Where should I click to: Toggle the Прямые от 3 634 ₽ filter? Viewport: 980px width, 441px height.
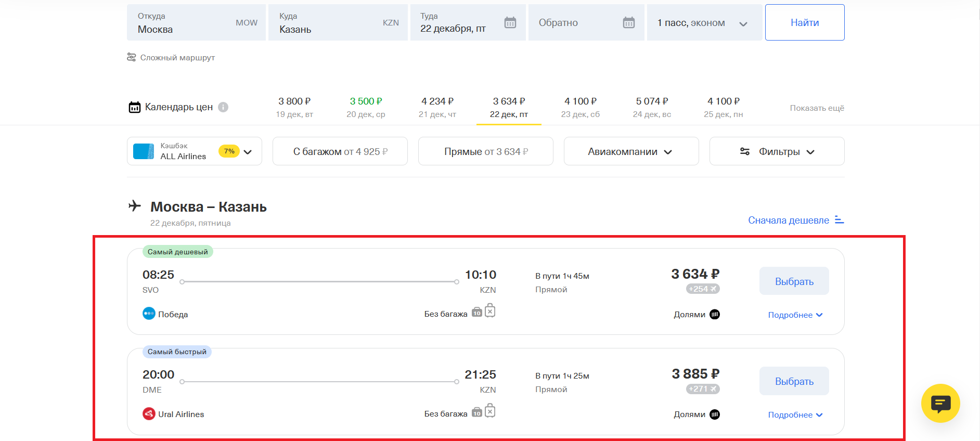[485, 151]
